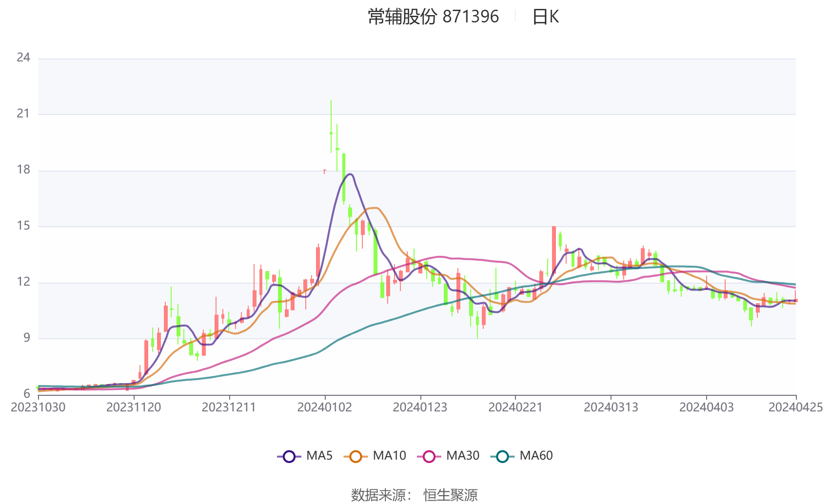829x504 pixels.
Task: Click the 20231120 x-axis date label
Action: [134, 407]
